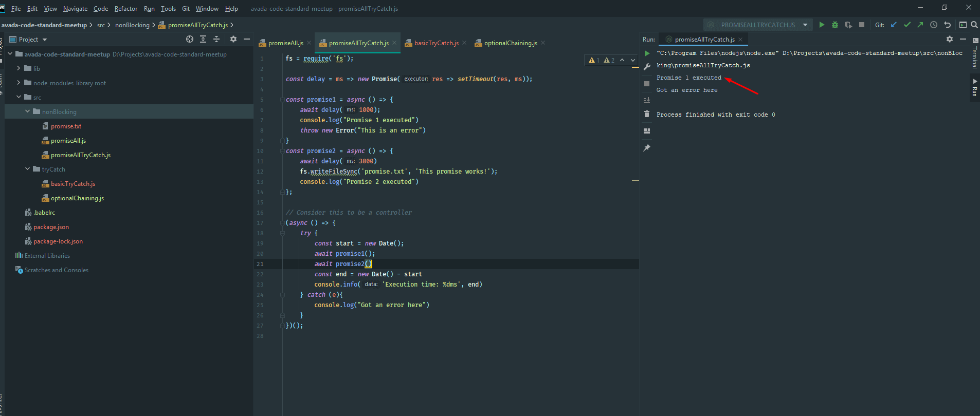Close the promiseAllTryCatch.js Run tab
Image resolution: width=980 pixels, height=416 pixels.
[x=740, y=40]
